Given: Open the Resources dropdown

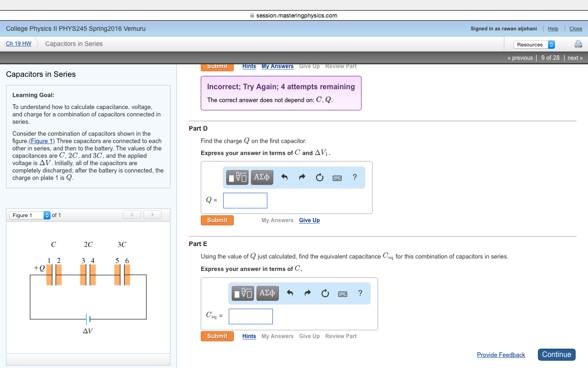Looking at the screenshot, I should (533, 44).
